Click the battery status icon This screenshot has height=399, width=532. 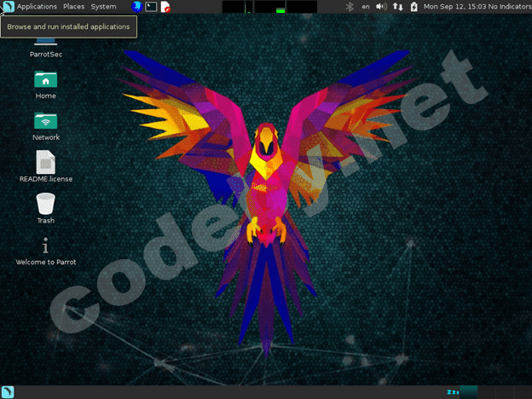coord(413,7)
